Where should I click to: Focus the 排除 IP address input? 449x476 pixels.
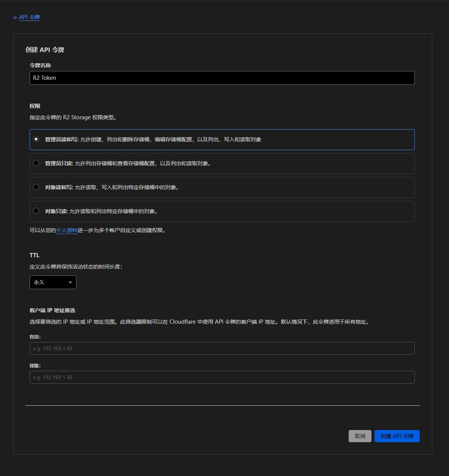click(x=222, y=377)
